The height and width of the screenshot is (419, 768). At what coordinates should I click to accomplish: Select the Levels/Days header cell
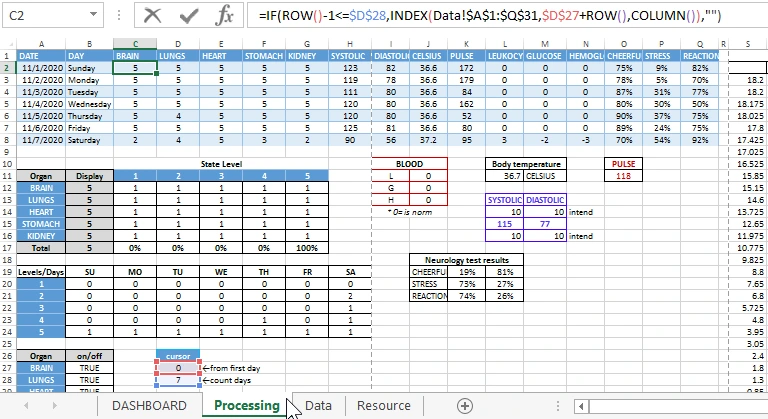(x=41, y=272)
